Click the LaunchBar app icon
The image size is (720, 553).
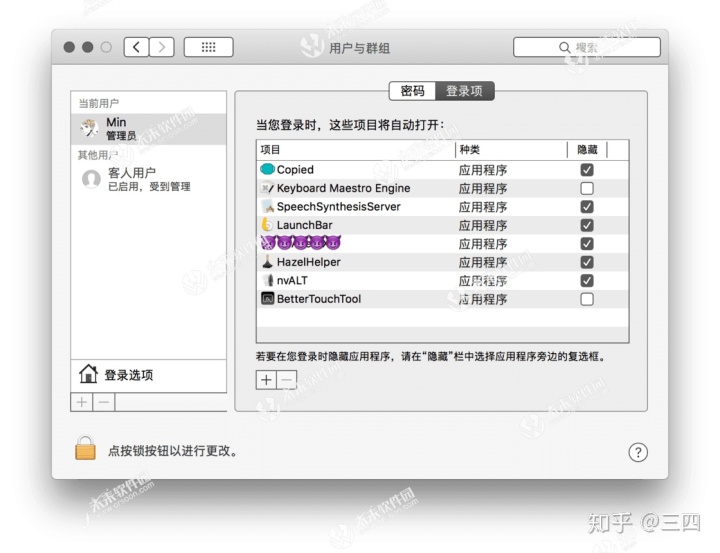pos(267,225)
